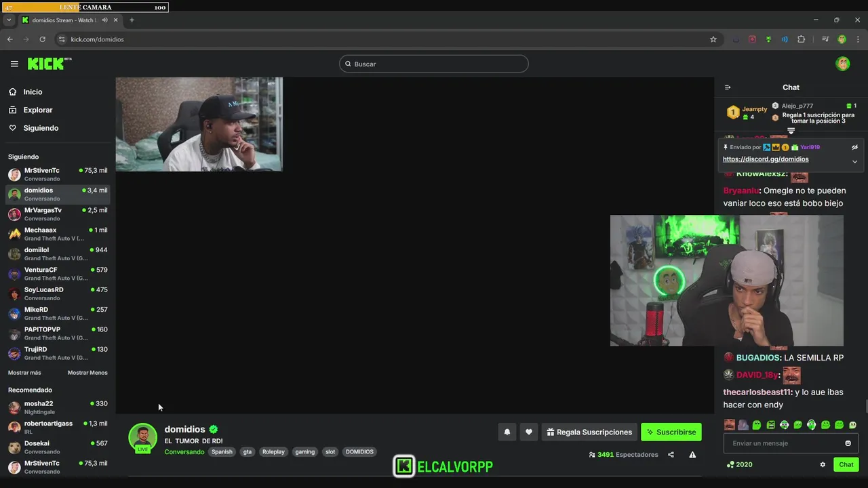Click the Buscar search box
868x488 pixels.
[434, 64]
